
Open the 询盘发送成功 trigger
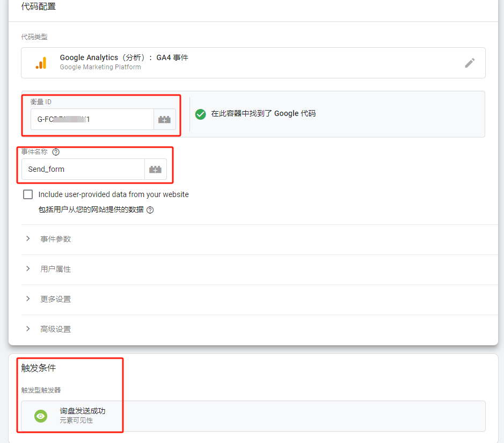pyautogui.click(x=253, y=416)
